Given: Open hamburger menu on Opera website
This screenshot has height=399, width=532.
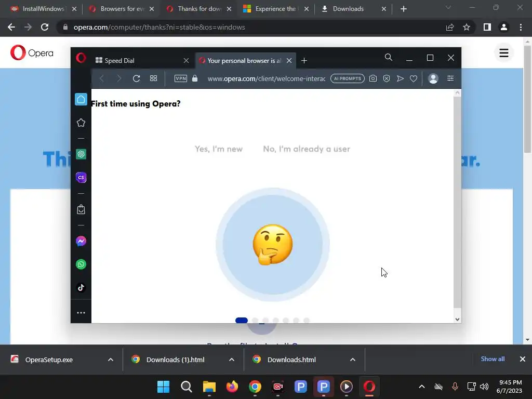Looking at the screenshot, I should pyautogui.click(x=504, y=53).
